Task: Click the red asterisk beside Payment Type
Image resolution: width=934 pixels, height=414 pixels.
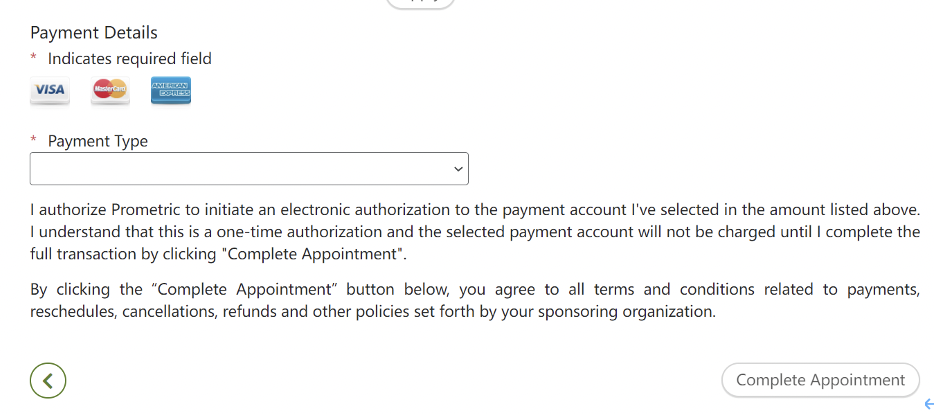Action: (34, 141)
